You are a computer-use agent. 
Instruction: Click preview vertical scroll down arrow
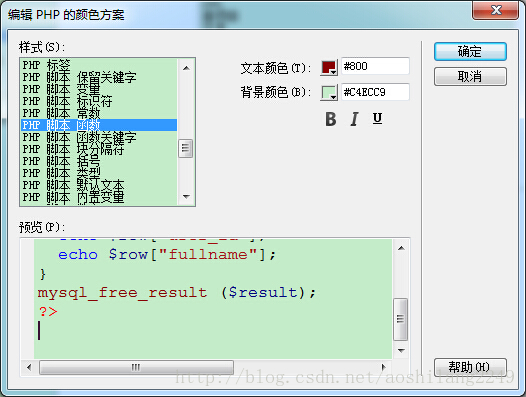[x=401, y=350]
